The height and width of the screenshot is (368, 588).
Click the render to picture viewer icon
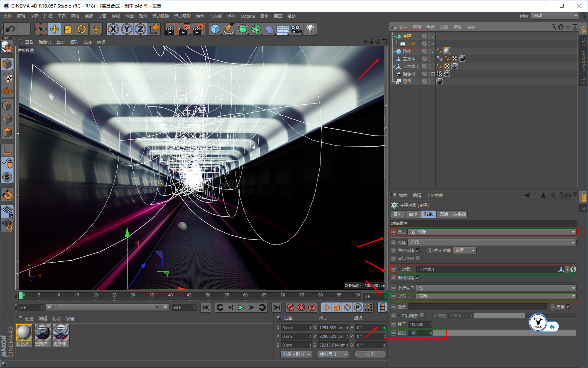[x=184, y=29]
